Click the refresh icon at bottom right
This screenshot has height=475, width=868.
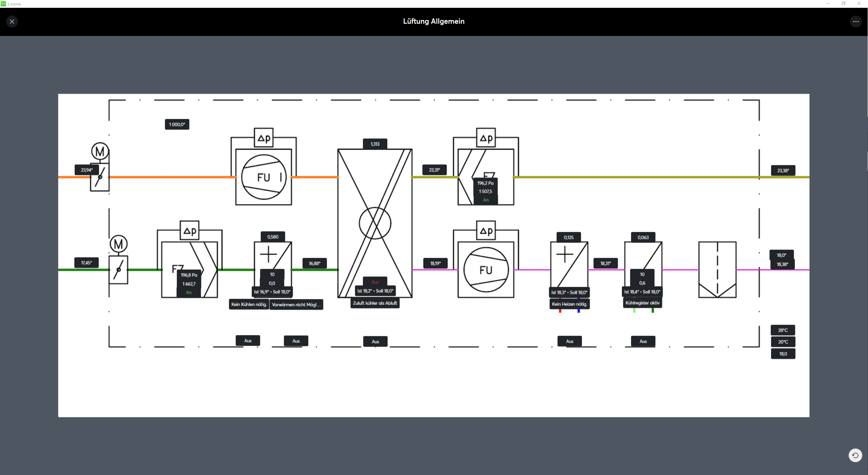pyautogui.click(x=855, y=455)
